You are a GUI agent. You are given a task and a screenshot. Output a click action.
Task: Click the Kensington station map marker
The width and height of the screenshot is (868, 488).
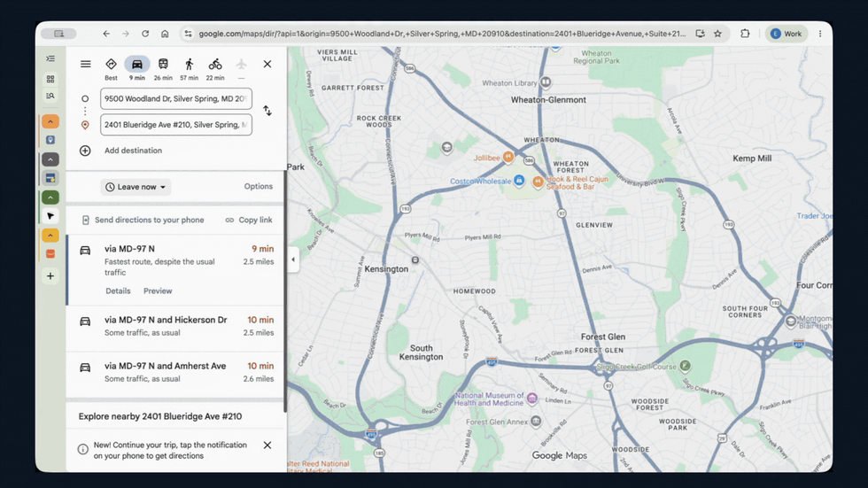coord(415,260)
